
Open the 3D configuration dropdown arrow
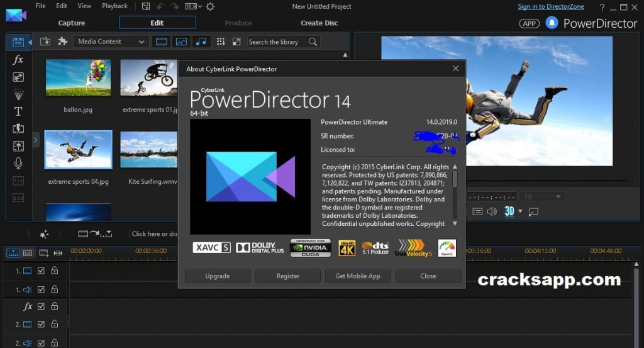pos(520,211)
